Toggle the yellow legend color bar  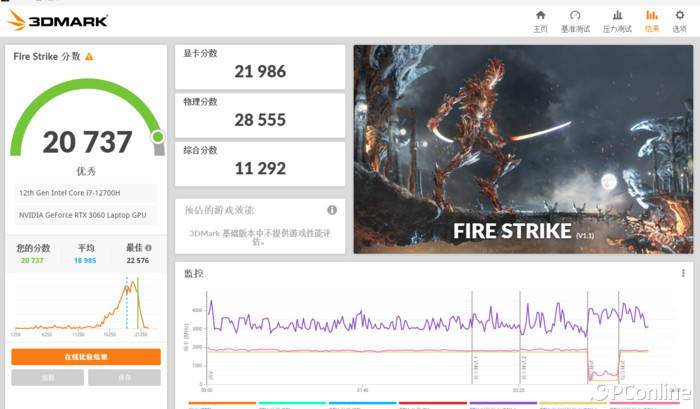point(573,403)
